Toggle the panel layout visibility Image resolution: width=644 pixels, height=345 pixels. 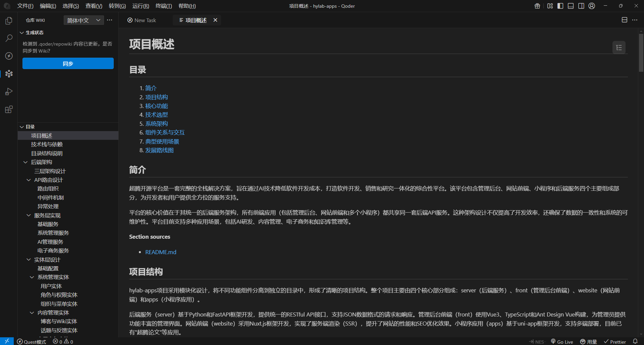point(571,6)
